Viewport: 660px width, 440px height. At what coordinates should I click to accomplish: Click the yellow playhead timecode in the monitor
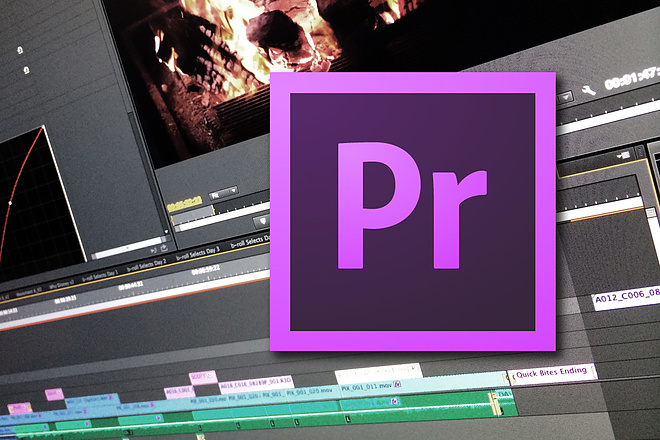(x=184, y=204)
